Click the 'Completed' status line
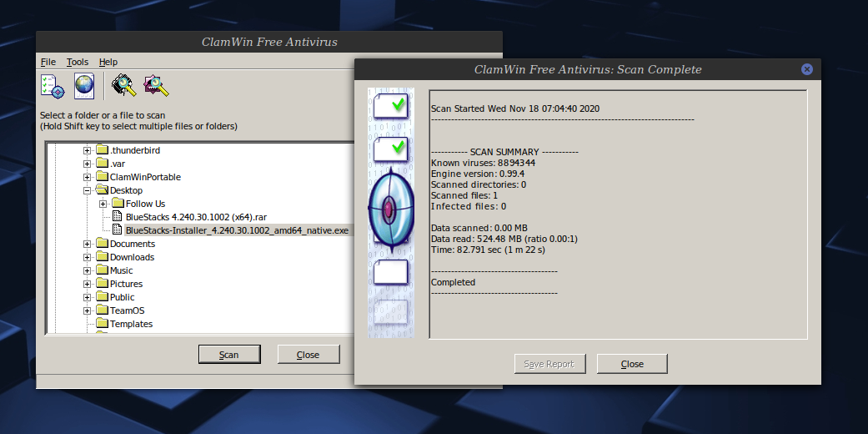The image size is (868, 434). [453, 283]
